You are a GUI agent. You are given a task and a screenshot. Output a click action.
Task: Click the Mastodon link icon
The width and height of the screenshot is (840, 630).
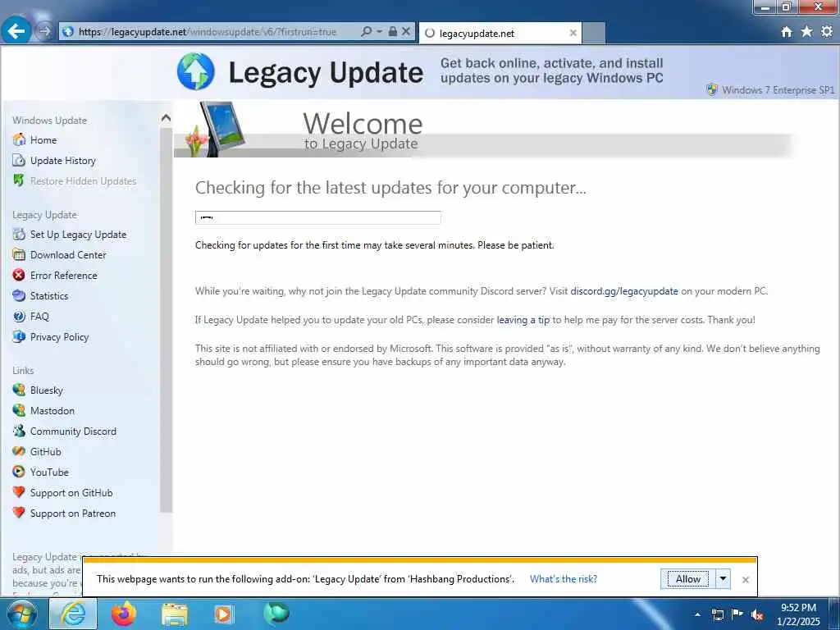coord(19,410)
